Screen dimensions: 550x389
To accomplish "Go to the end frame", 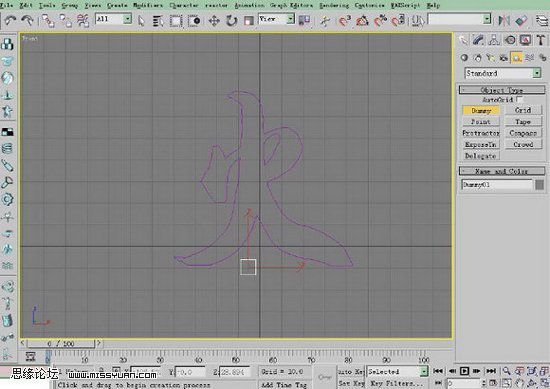I will [491, 371].
